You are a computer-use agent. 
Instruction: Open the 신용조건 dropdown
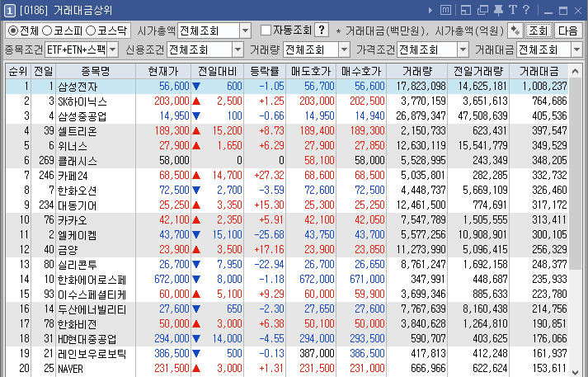pyautogui.click(x=238, y=49)
